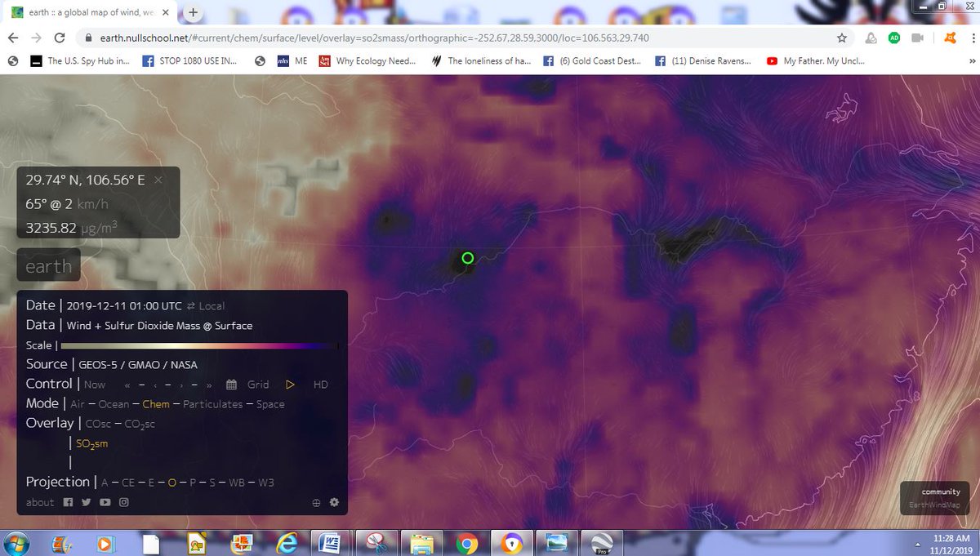This screenshot has height=556, width=980.
Task: Go back in the browser
Action: (13, 38)
